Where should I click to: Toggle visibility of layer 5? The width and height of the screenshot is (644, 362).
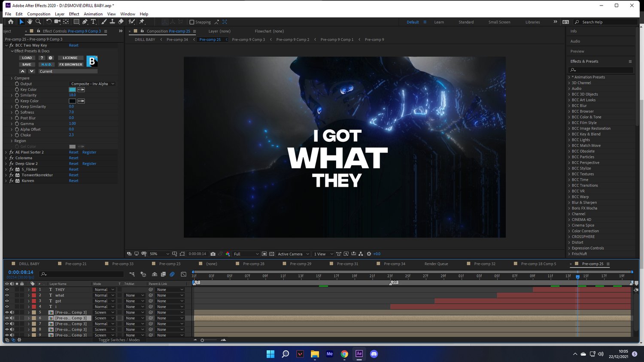pos(7,312)
